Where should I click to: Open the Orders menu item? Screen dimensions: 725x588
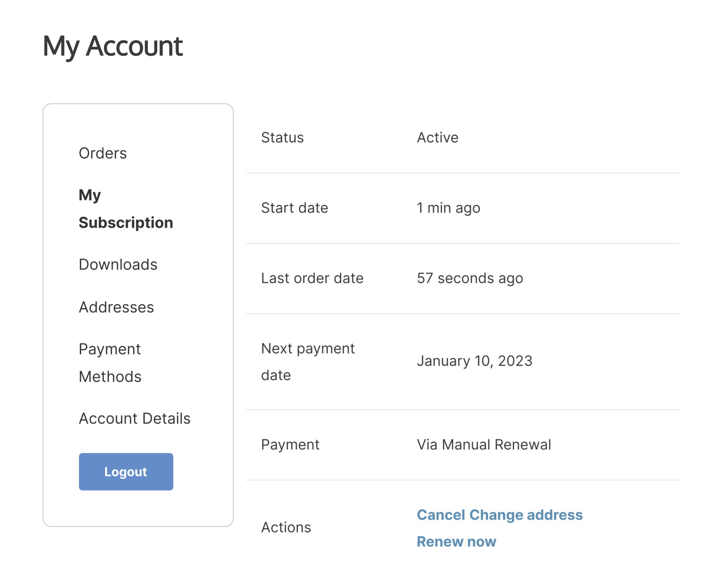click(103, 153)
